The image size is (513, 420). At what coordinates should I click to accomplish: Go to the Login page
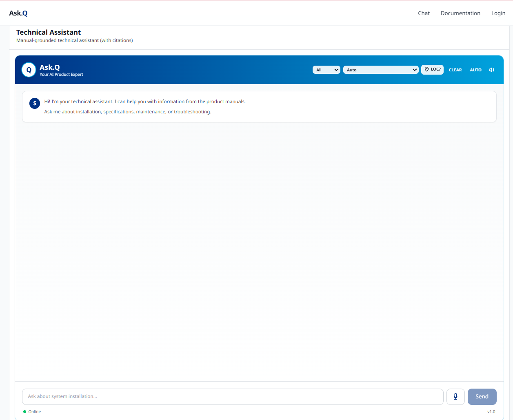(x=498, y=13)
